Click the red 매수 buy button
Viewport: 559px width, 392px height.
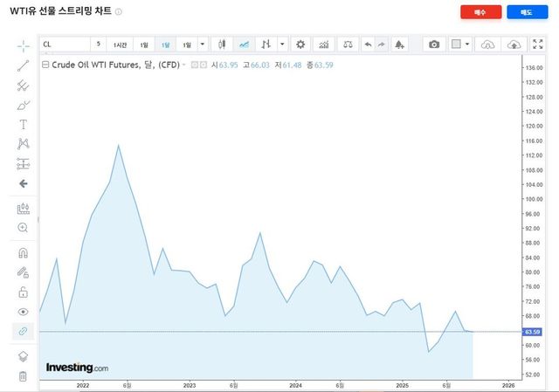click(481, 12)
